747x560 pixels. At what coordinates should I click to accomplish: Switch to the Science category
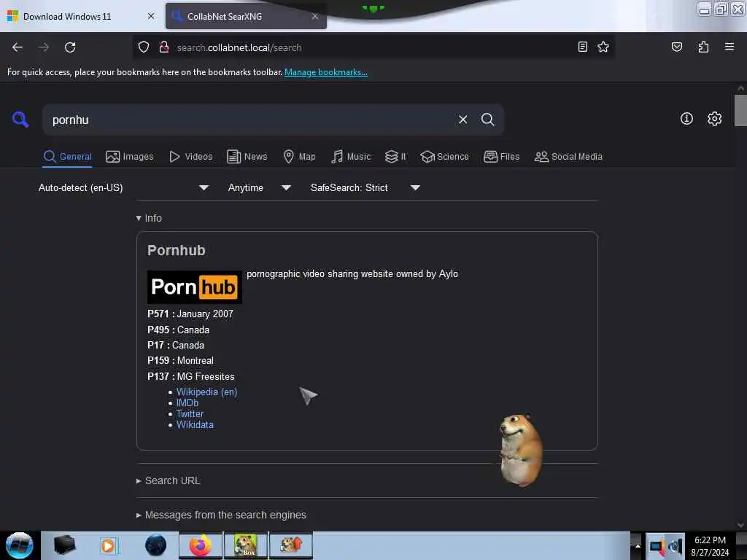tap(444, 157)
